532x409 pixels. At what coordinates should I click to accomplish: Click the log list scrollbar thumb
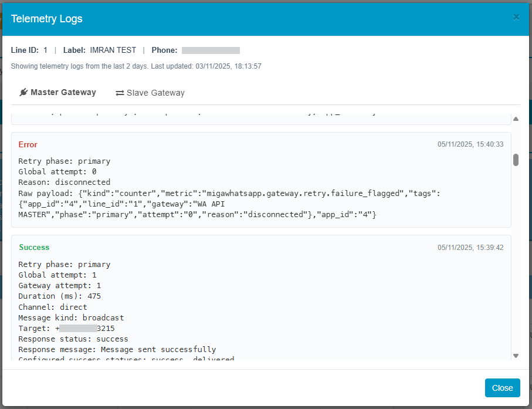(516, 160)
